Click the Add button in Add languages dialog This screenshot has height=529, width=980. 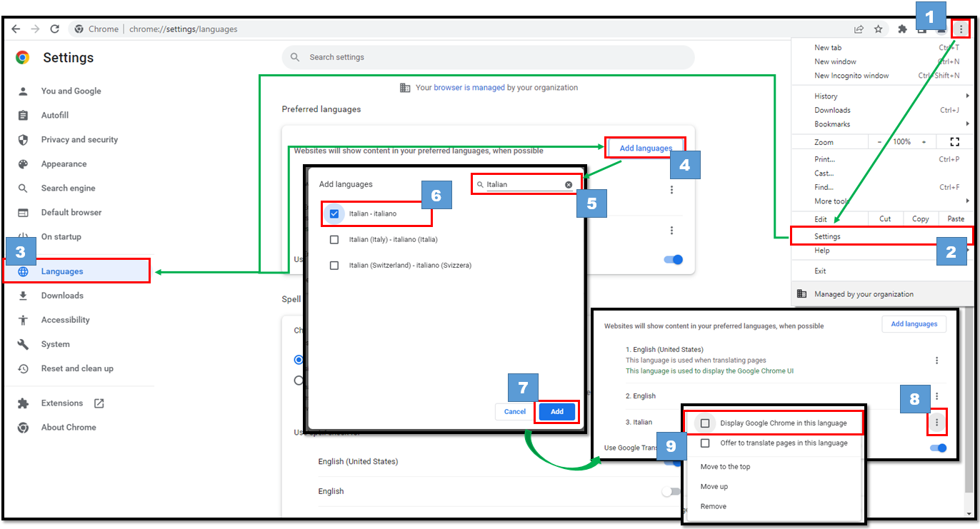557,412
